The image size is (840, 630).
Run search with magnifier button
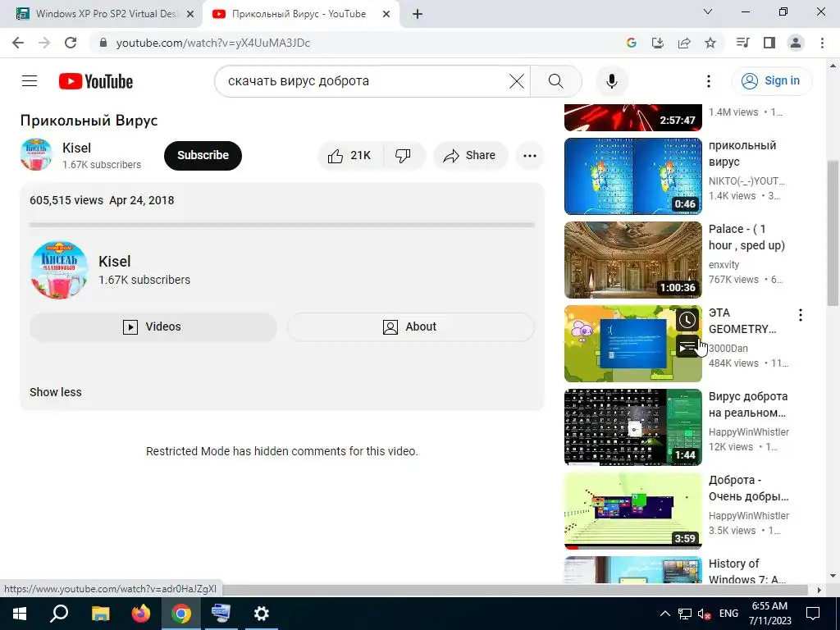(x=555, y=81)
